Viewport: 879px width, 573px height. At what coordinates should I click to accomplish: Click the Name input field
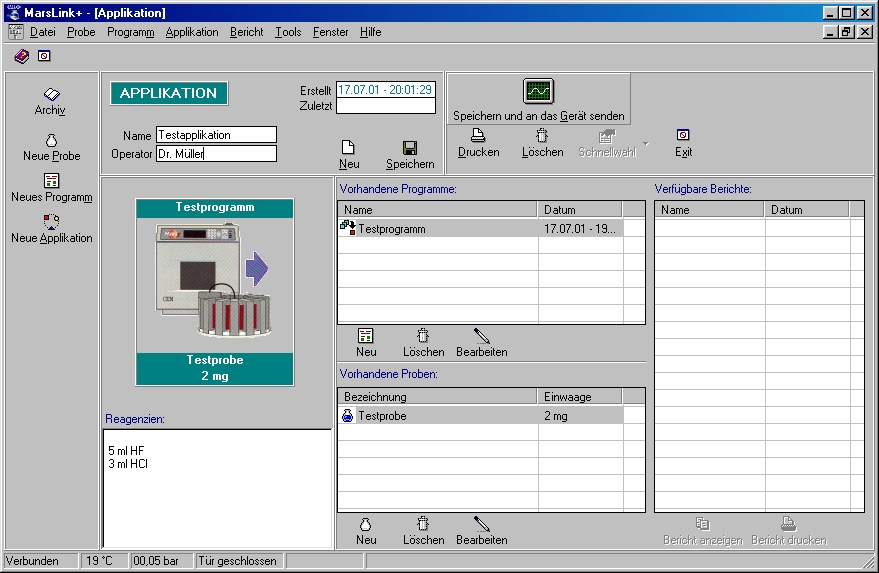[x=215, y=135]
